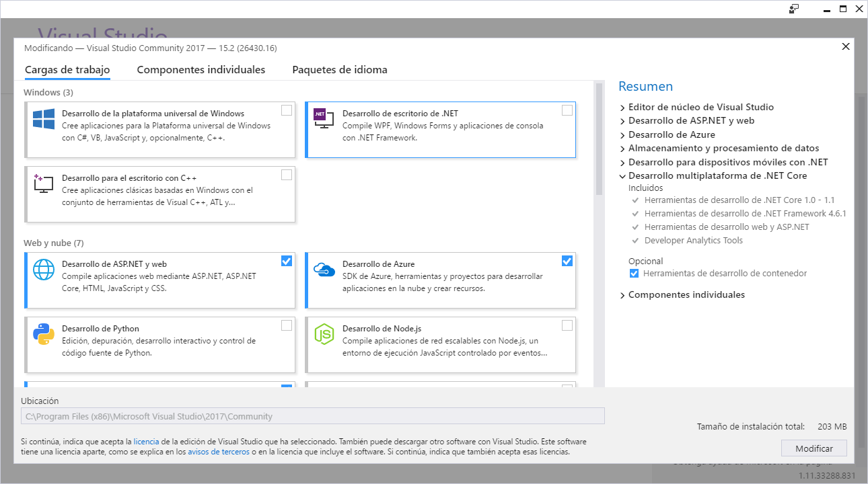Uncheck Desarrollo de Azure workload
The image size is (868, 484).
[567, 261]
